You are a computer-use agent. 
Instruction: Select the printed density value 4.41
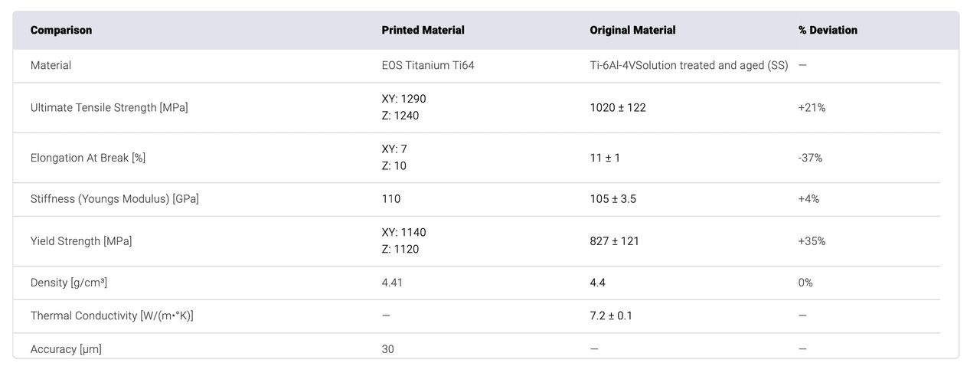392,283
